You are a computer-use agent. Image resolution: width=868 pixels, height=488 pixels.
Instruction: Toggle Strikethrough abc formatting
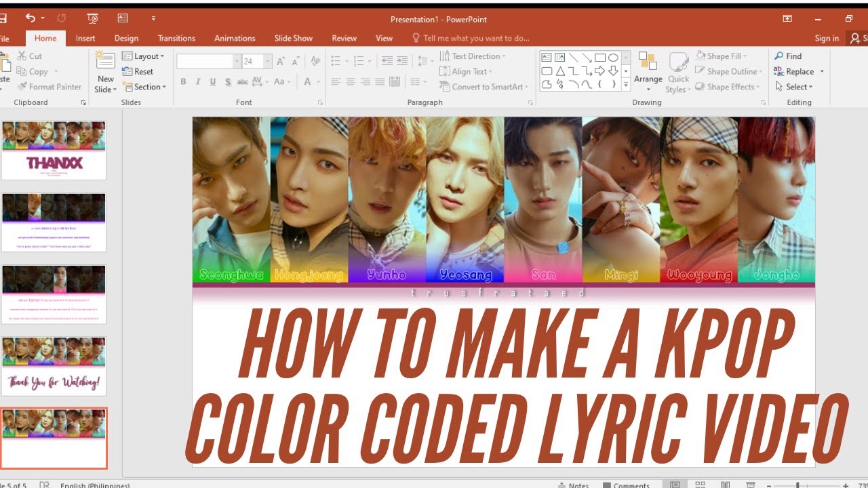point(241,82)
